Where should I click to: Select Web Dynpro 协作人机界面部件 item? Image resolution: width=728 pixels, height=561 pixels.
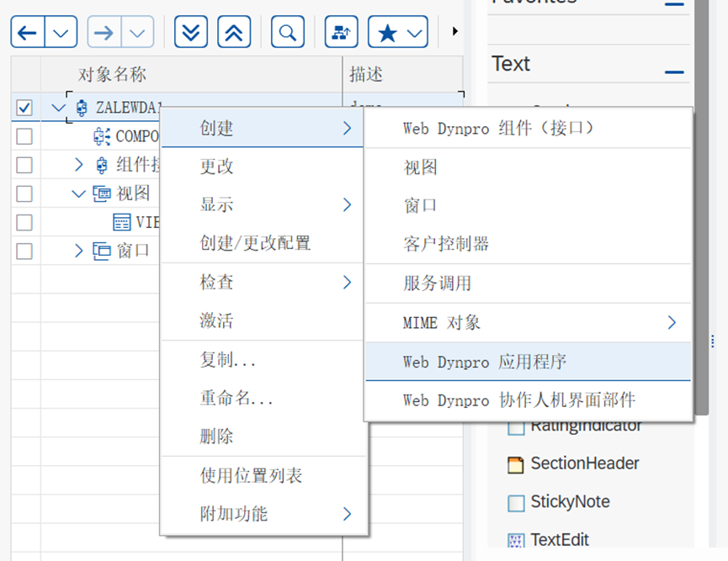[x=528, y=400]
